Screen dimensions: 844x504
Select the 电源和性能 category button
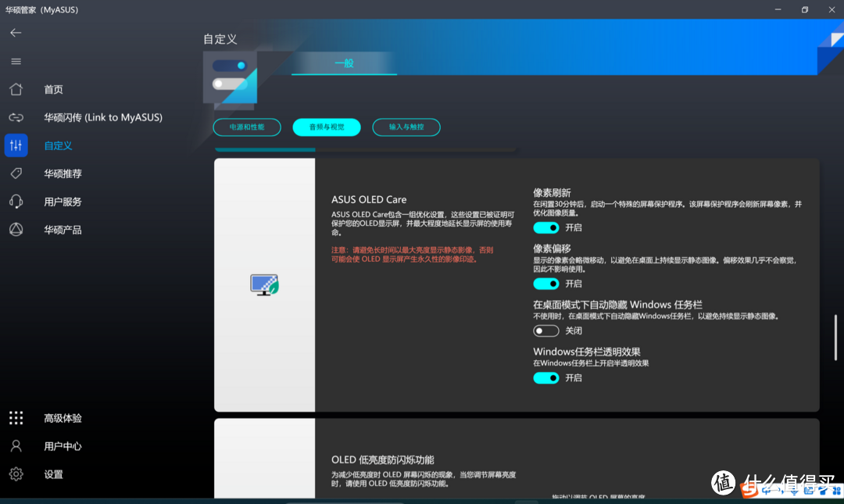pyautogui.click(x=247, y=127)
